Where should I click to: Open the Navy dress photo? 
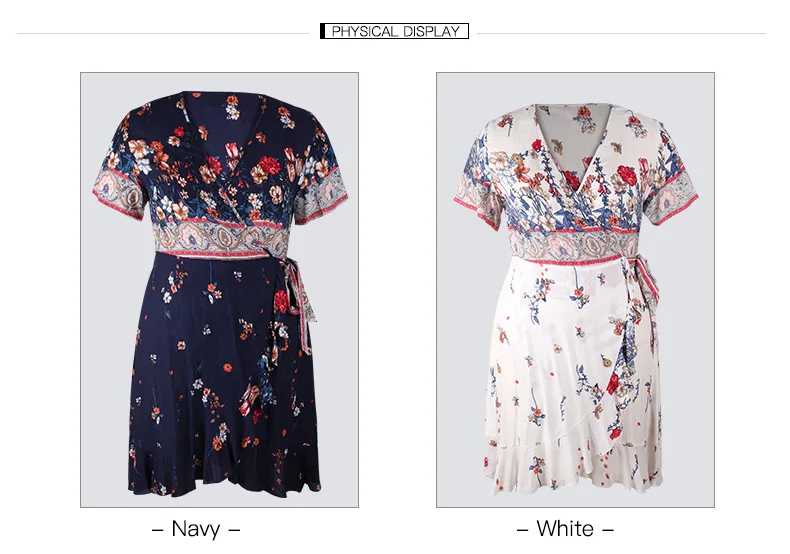click(219, 290)
